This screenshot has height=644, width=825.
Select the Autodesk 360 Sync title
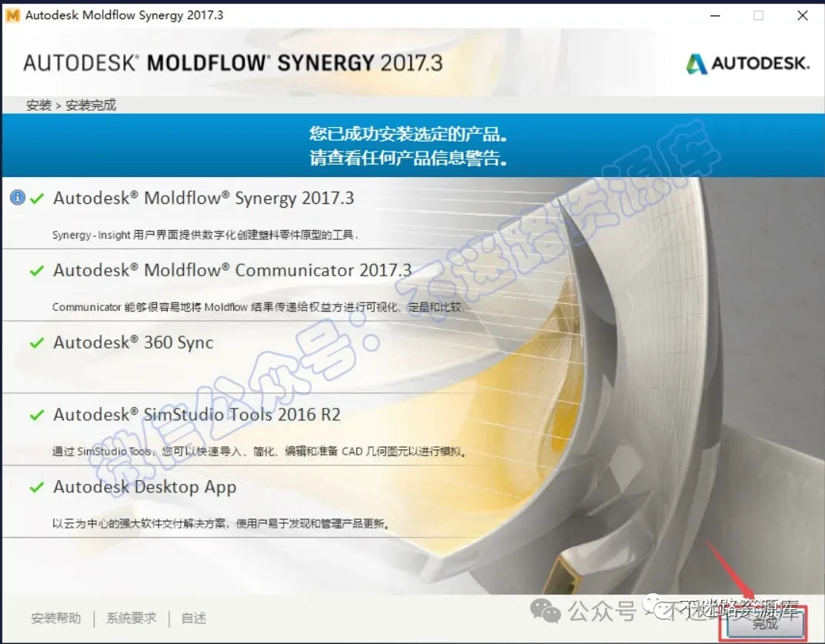(134, 342)
